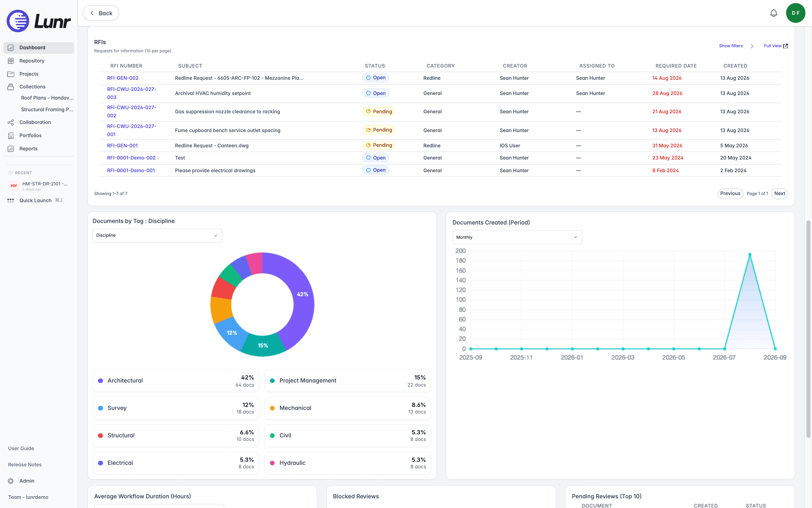Select the Architectural legend card

tap(176, 381)
